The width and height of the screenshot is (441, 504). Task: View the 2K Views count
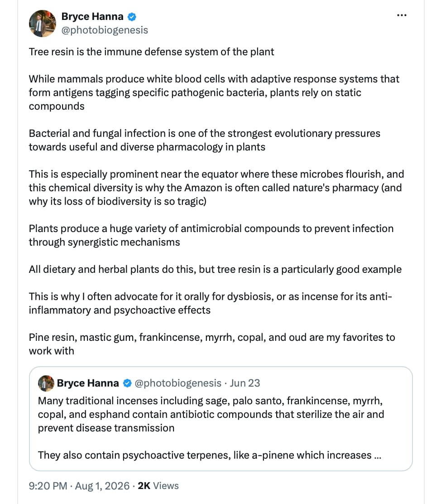(x=158, y=486)
